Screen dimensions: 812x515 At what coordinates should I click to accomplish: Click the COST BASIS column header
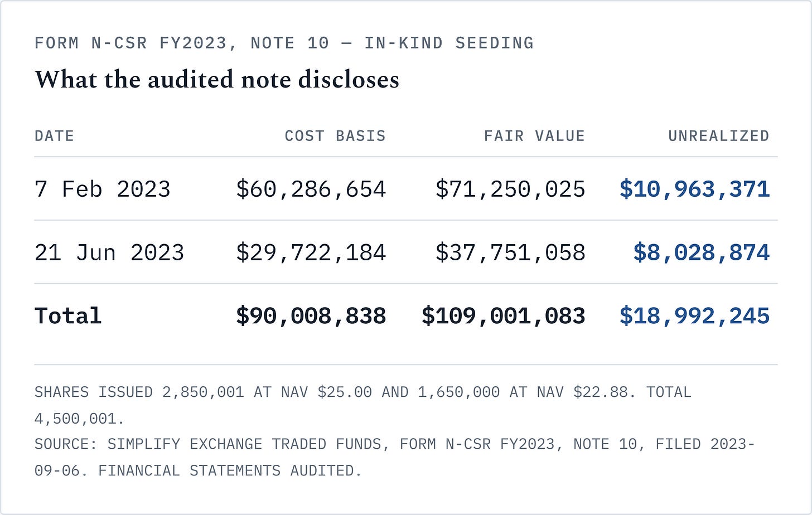[x=335, y=136]
